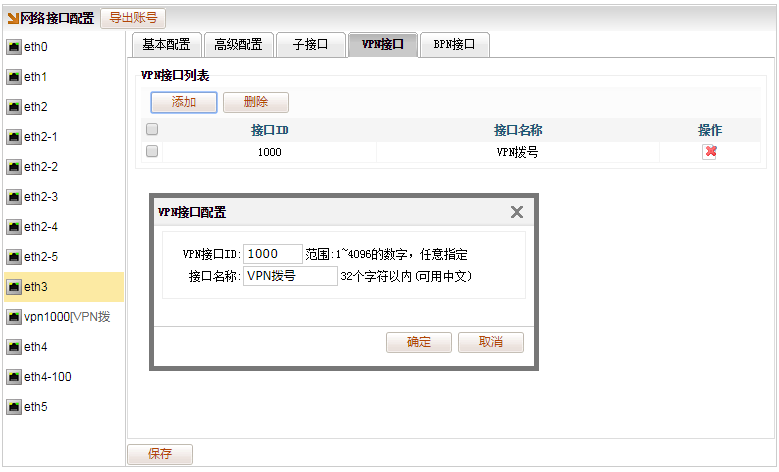Click the VPN接口ID input field
Viewport: 779px width, 472px height.
point(273,254)
